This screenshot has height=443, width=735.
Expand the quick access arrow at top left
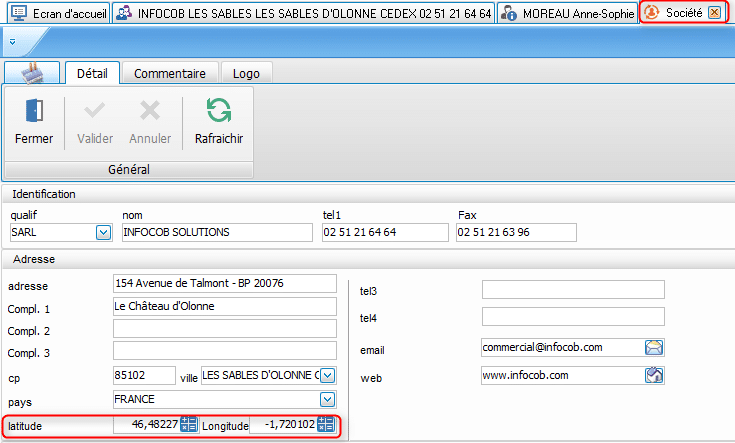click(x=10, y=44)
